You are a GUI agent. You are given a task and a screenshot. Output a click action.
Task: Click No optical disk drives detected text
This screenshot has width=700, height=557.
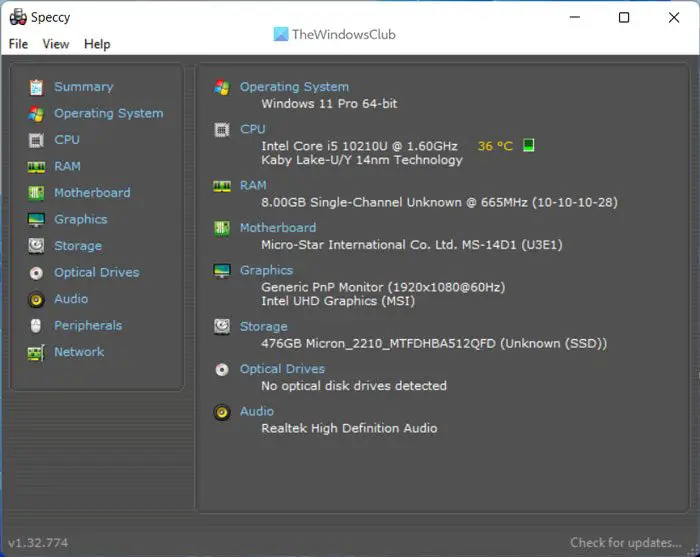click(x=354, y=386)
